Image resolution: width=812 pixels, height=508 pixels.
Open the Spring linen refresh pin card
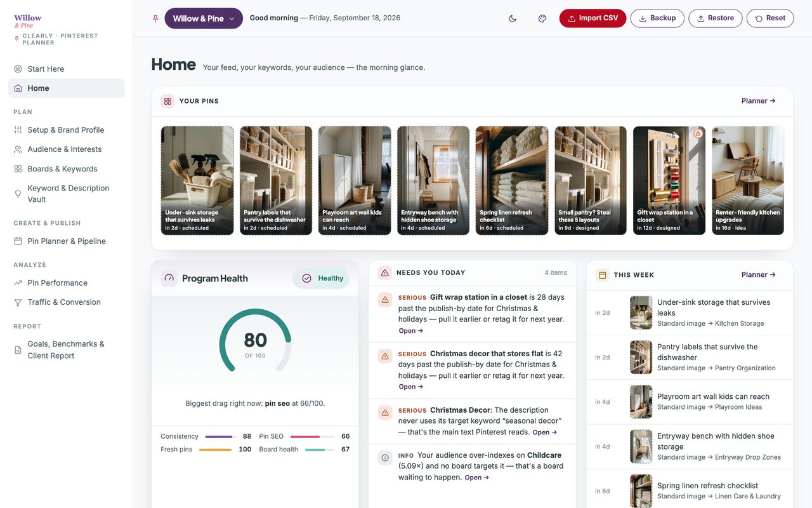click(x=512, y=180)
